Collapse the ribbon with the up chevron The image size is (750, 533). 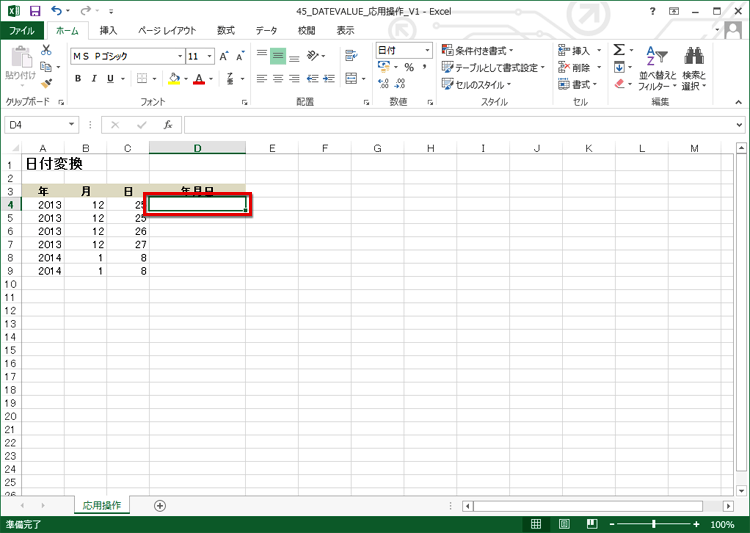739,102
